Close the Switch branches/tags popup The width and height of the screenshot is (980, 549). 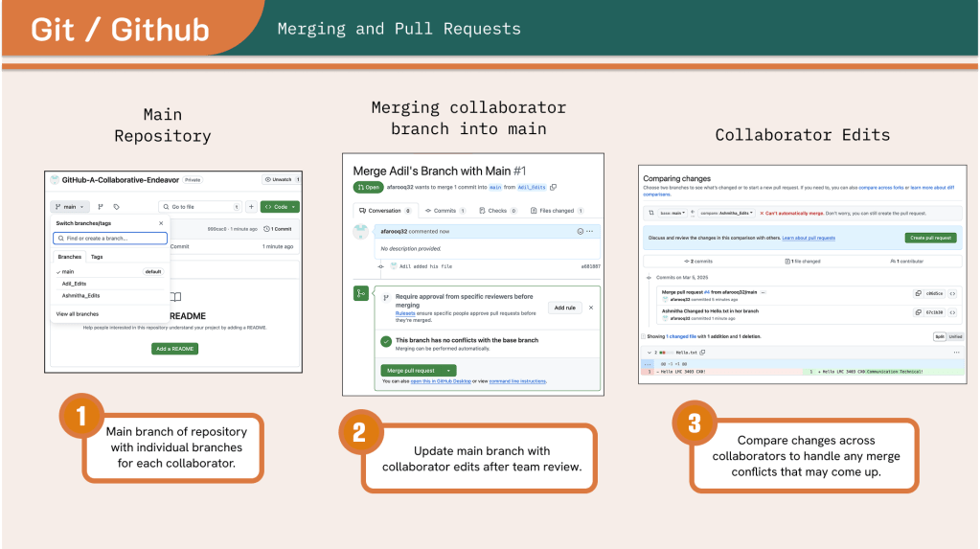(161, 223)
